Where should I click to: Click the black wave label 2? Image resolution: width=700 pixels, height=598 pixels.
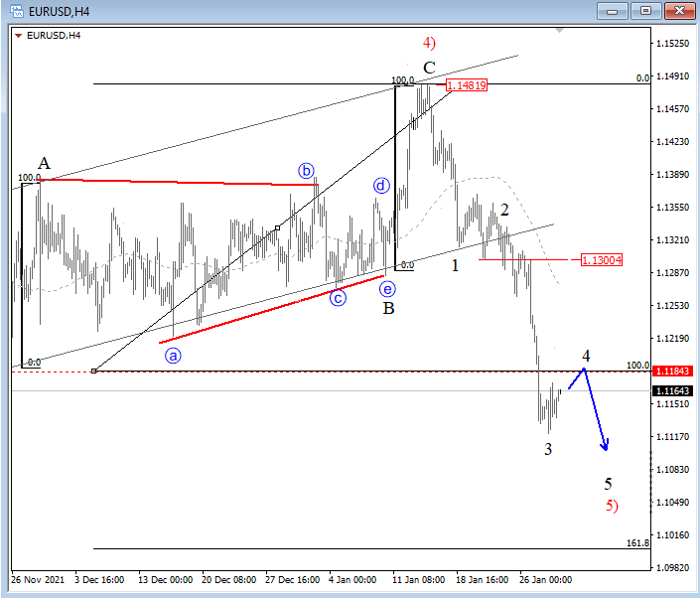[x=504, y=210]
